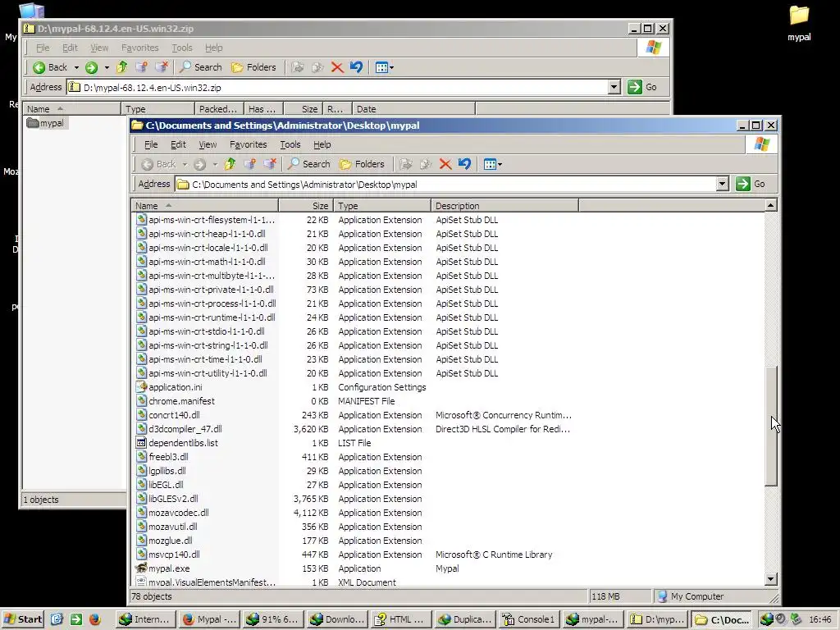The image size is (840, 630).
Task: Click Up folder icon in the mypal folder window
Action: [230, 164]
